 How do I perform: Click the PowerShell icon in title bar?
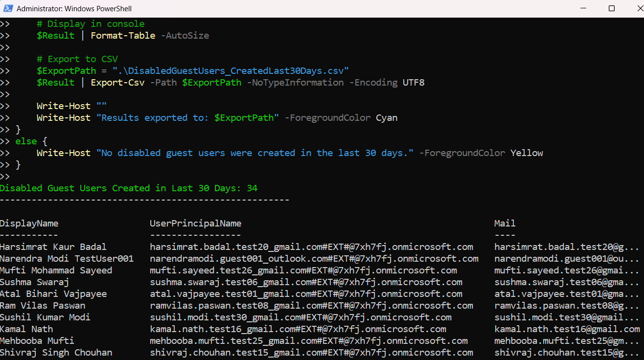(x=8, y=8)
